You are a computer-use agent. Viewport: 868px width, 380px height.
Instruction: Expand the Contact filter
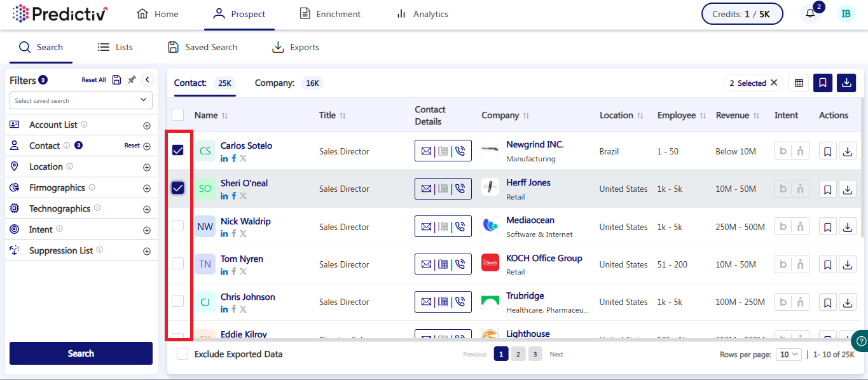point(147,147)
